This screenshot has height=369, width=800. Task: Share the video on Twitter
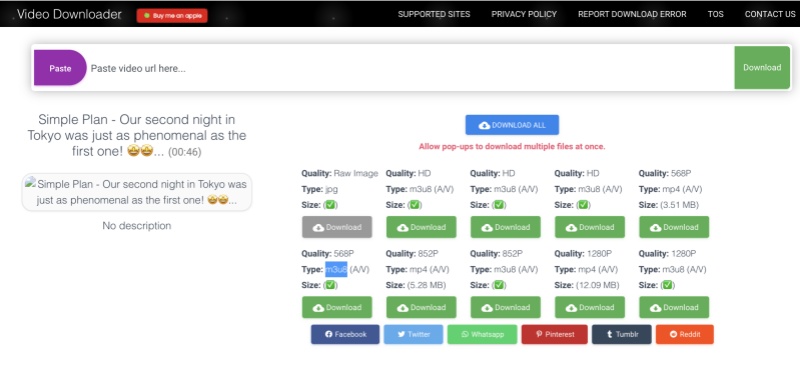pos(413,334)
